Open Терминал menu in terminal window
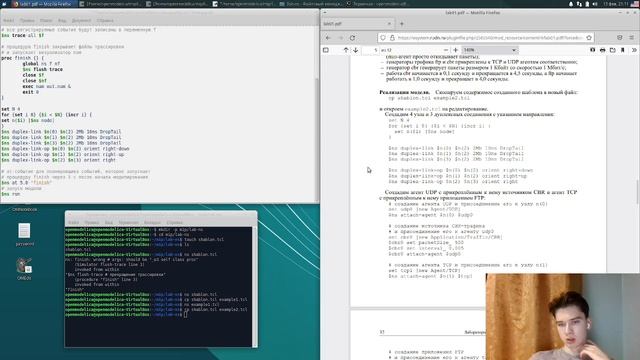The height and width of the screenshot is (360, 640). 129,222
